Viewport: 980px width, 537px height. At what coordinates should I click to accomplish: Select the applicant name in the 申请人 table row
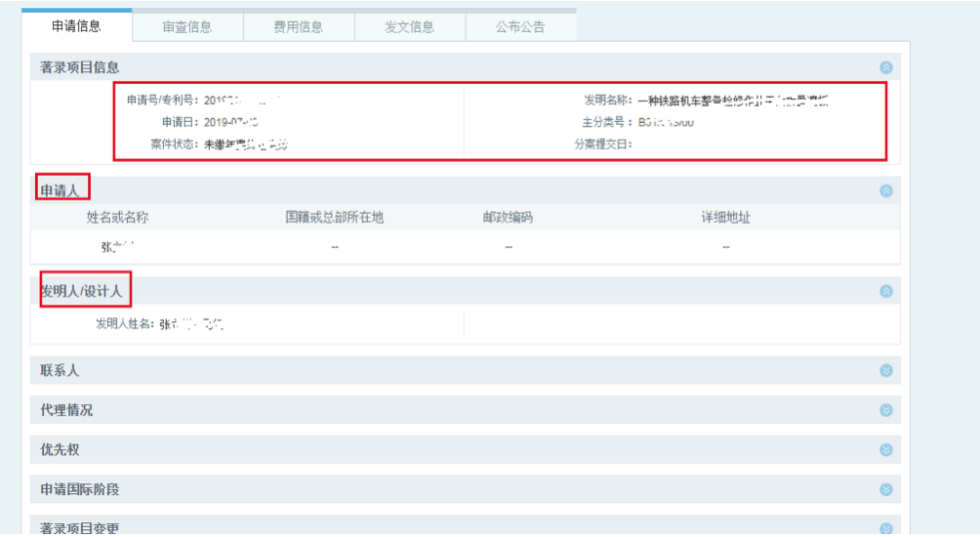click(117, 247)
